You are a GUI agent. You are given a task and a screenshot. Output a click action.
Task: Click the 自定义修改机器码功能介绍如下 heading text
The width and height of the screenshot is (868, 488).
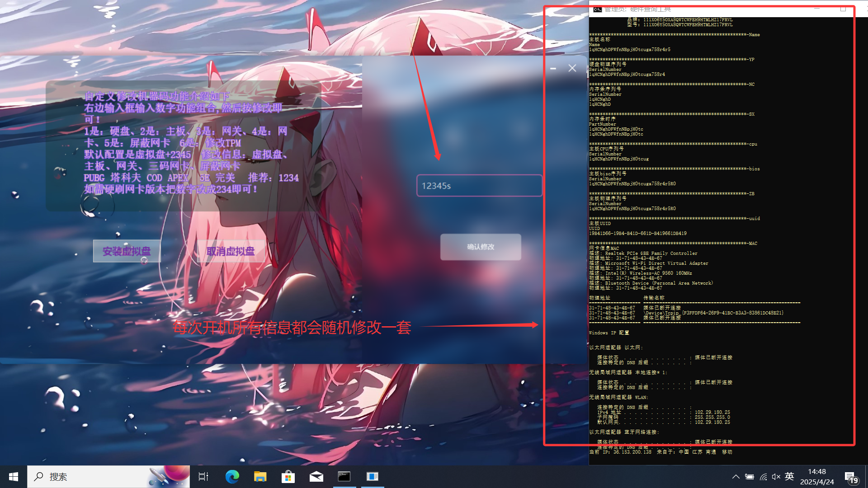click(x=157, y=96)
